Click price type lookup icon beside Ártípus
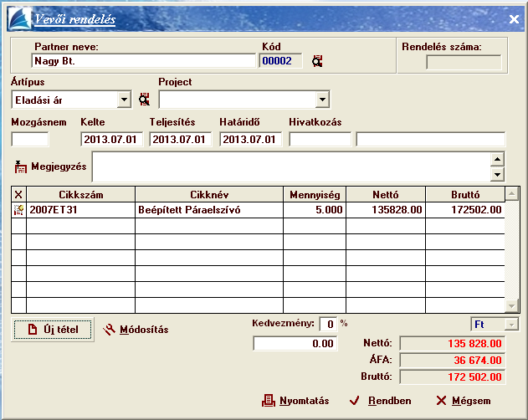This screenshot has height=420, width=528. coord(144,100)
